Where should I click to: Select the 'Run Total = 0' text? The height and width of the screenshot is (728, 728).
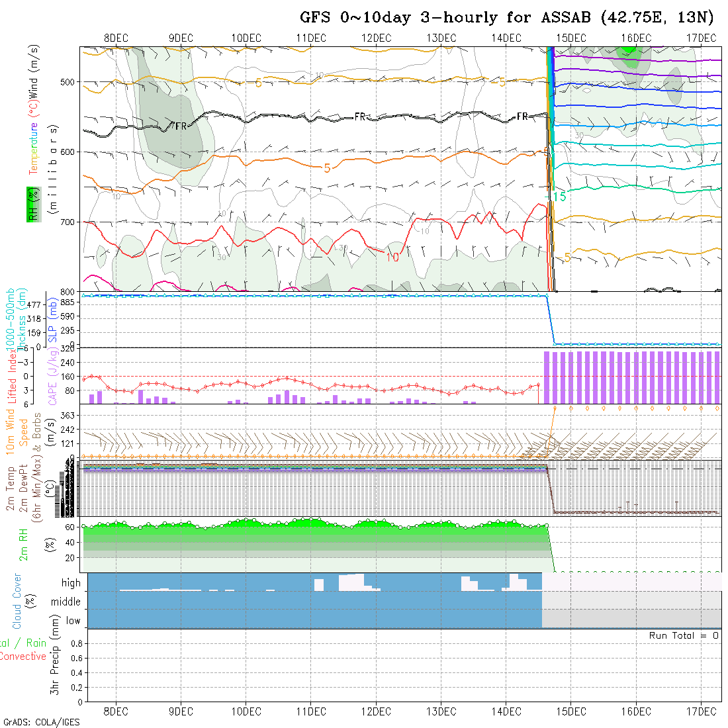(x=684, y=635)
